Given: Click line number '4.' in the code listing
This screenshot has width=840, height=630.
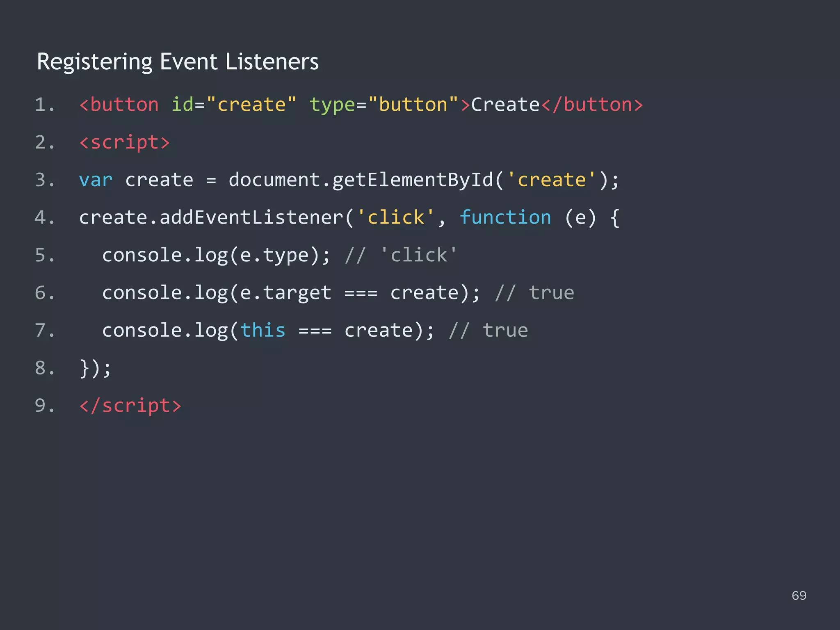Looking at the screenshot, I should 45,217.
